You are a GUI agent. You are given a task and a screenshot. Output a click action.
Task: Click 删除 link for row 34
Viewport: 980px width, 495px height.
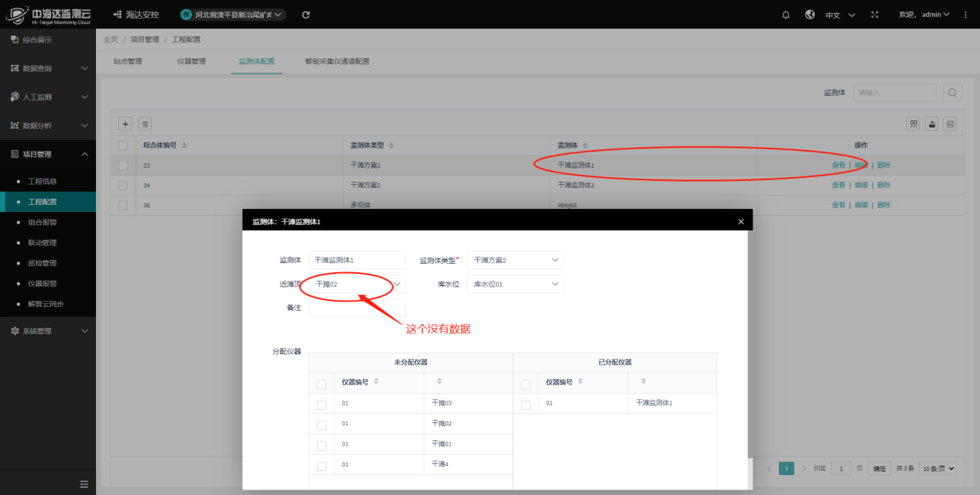tap(883, 186)
